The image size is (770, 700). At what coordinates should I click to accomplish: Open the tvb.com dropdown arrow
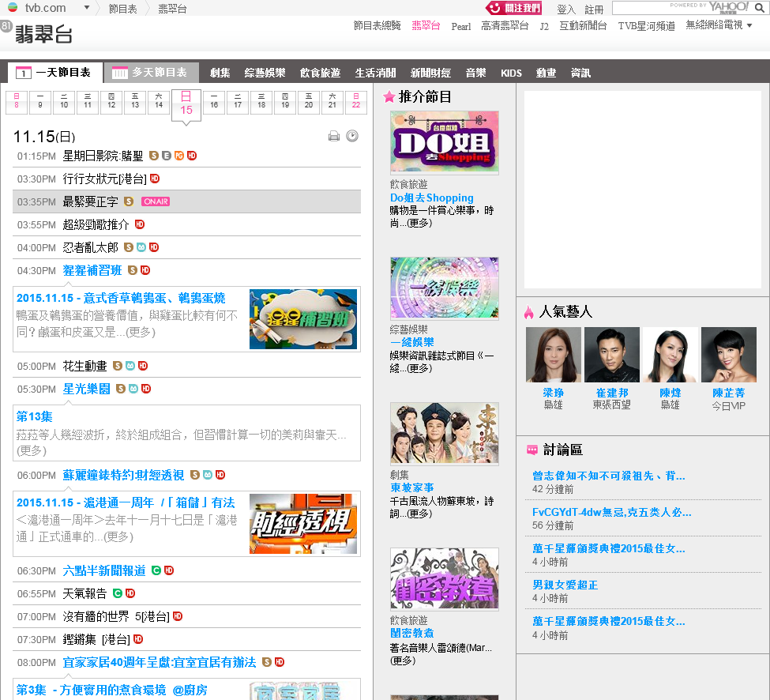pos(87,8)
